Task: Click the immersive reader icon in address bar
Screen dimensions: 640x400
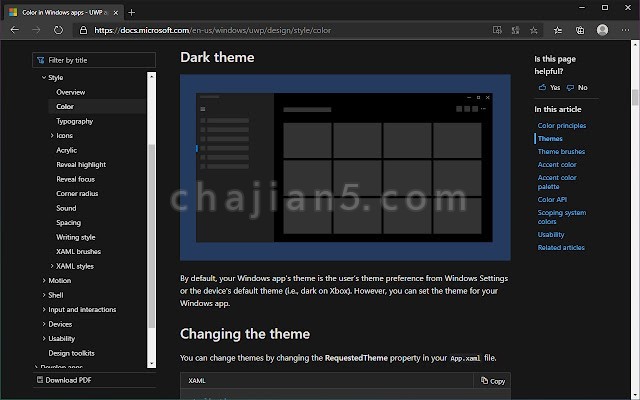Action: (497, 30)
